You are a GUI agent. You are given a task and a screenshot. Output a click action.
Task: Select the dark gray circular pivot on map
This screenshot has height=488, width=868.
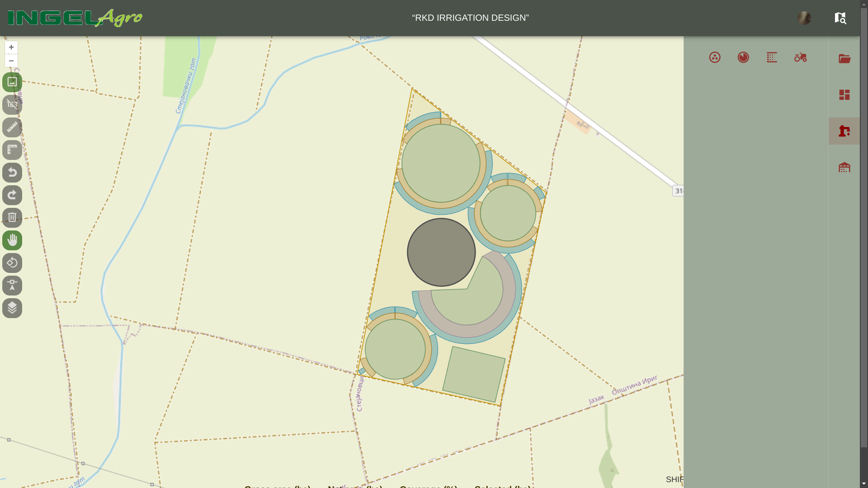(x=441, y=252)
